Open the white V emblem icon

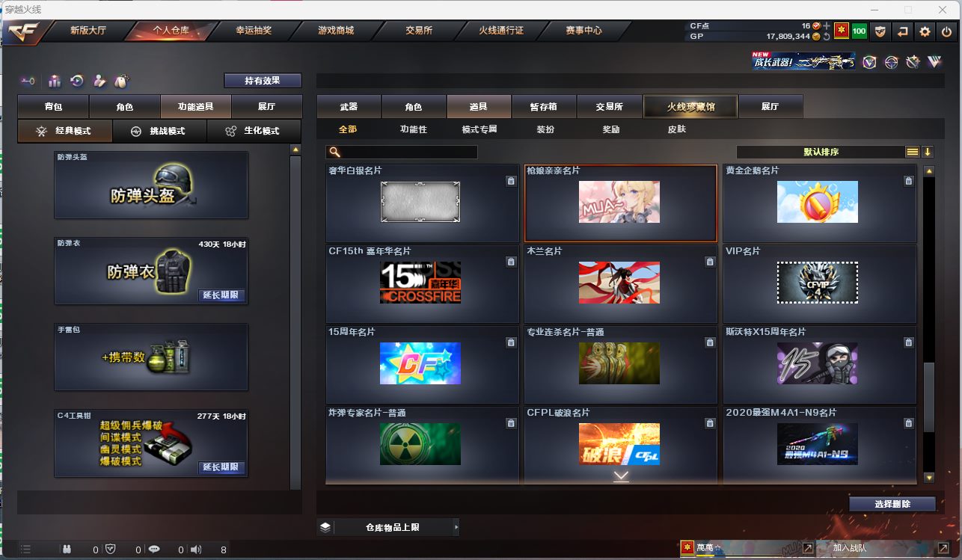[x=934, y=62]
